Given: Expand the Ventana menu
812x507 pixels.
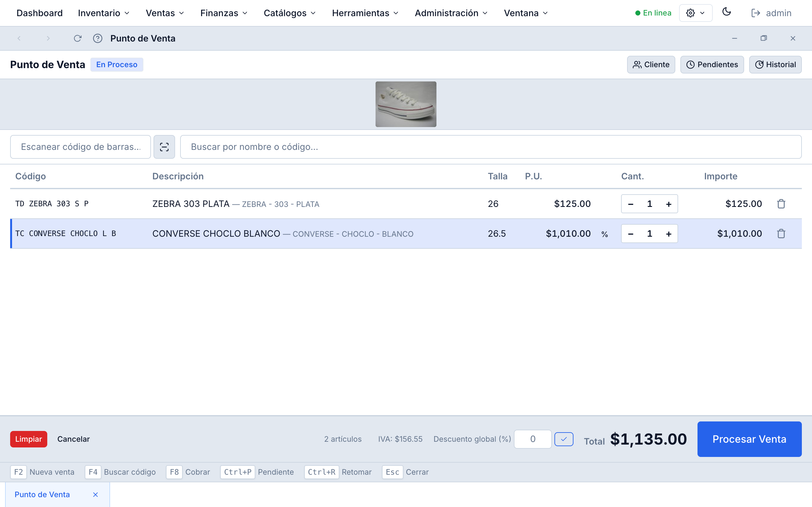Looking at the screenshot, I should click(x=525, y=13).
